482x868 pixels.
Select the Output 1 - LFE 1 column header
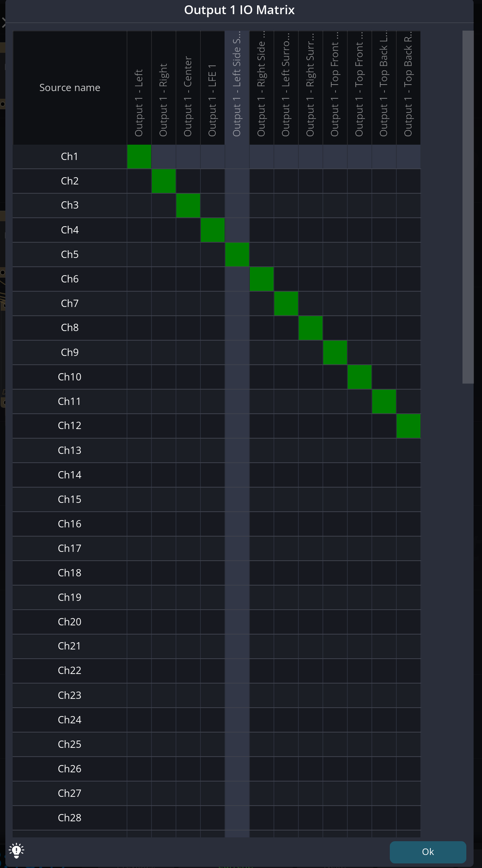(213, 88)
